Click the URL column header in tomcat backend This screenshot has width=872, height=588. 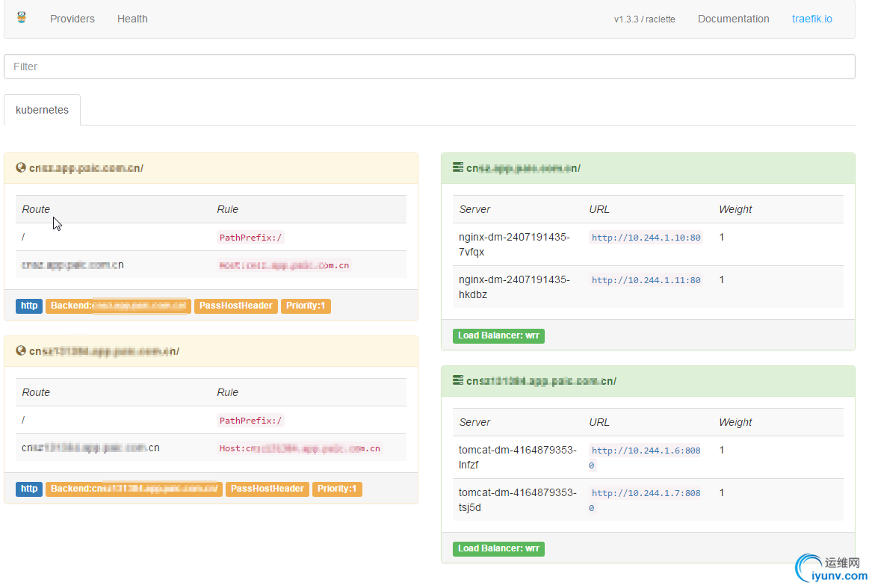pyautogui.click(x=599, y=423)
